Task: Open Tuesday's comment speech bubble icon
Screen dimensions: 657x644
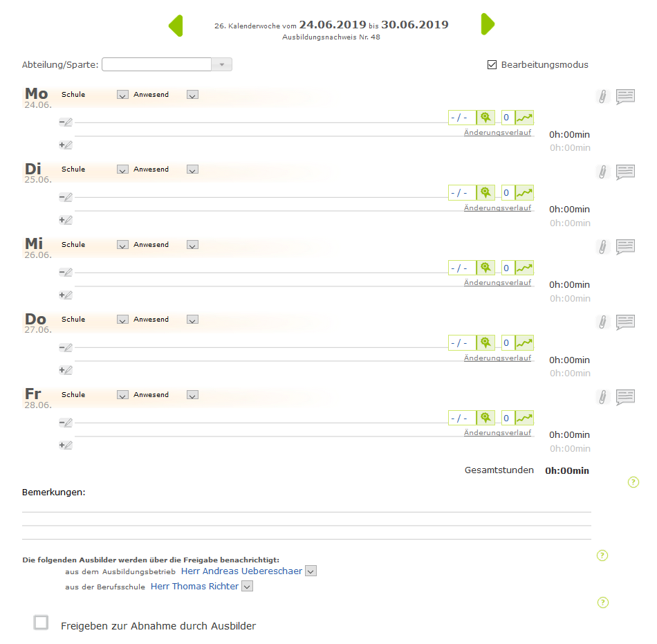Action: 625,172
